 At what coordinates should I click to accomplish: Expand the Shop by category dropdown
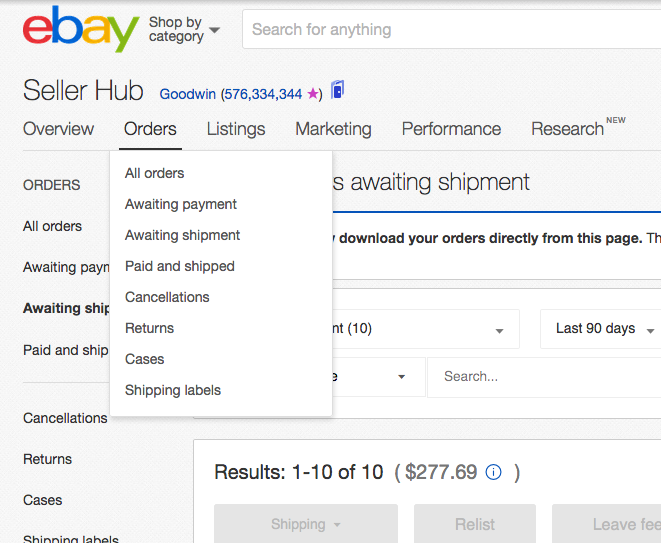point(184,29)
